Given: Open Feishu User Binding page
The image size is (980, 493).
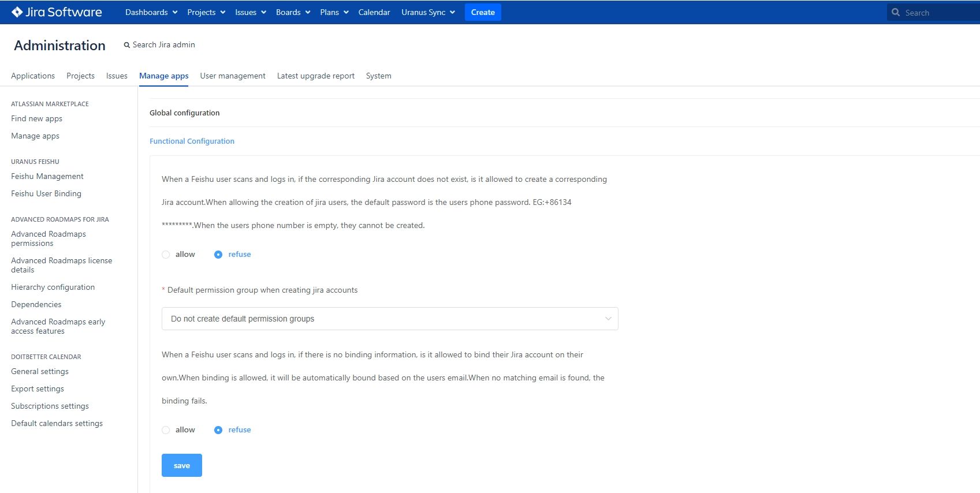Looking at the screenshot, I should point(46,193).
